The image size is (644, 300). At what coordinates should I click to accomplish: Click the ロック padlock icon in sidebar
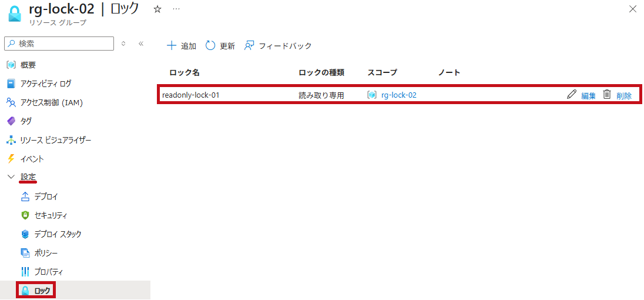coord(25,291)
